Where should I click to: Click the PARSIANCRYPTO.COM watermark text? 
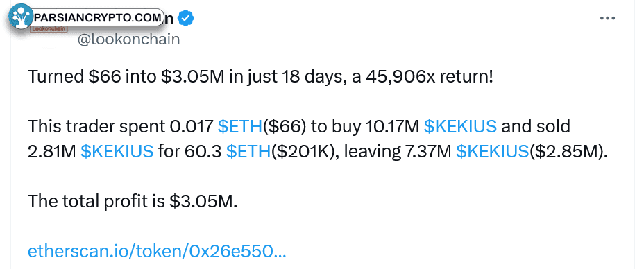tap(98, 17)
